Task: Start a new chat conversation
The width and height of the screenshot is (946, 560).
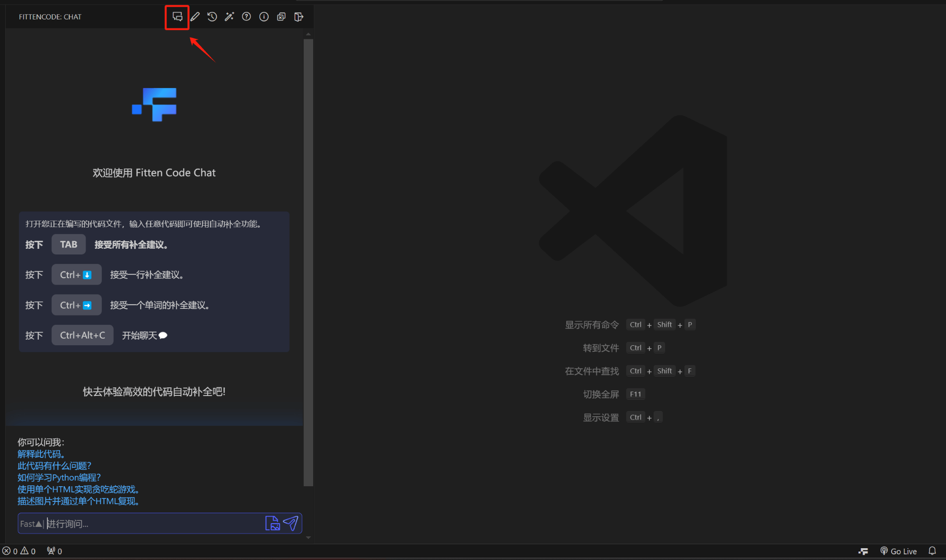Action: coord(177,17)
